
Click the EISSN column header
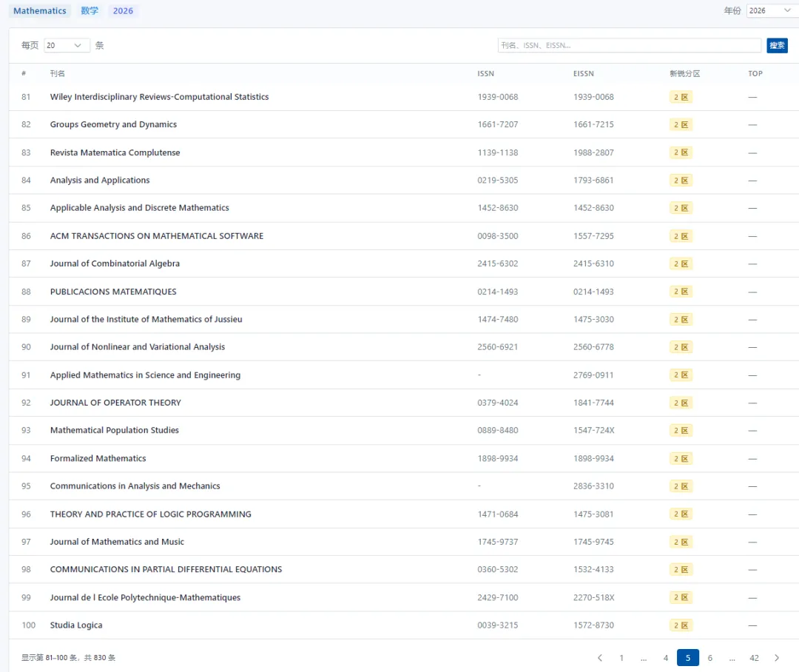584,73
